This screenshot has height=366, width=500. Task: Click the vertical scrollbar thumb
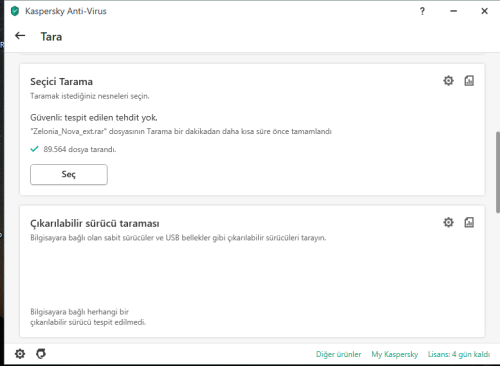[498, 172]
